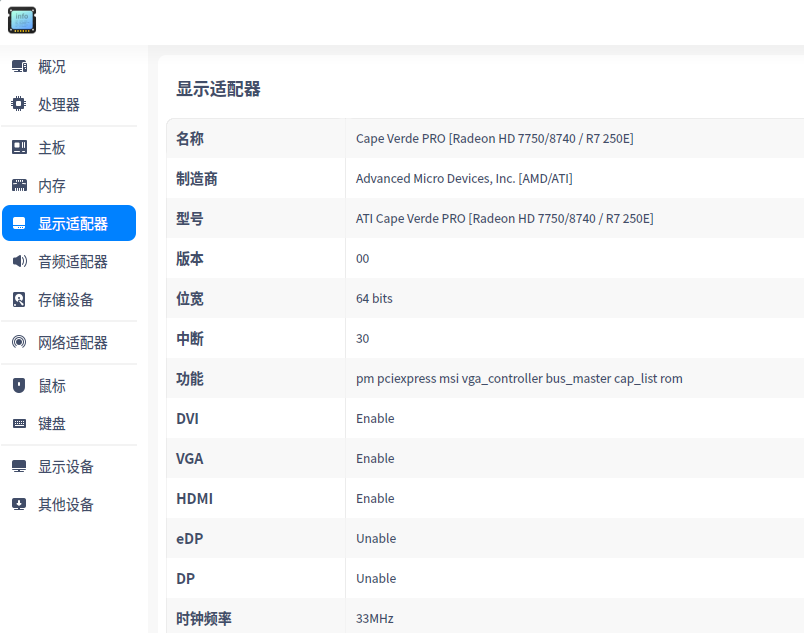The height and width of the screenshot is (633, 804).
Task: Click the 键盘 keyboard icon
Action: coord(18,423)
